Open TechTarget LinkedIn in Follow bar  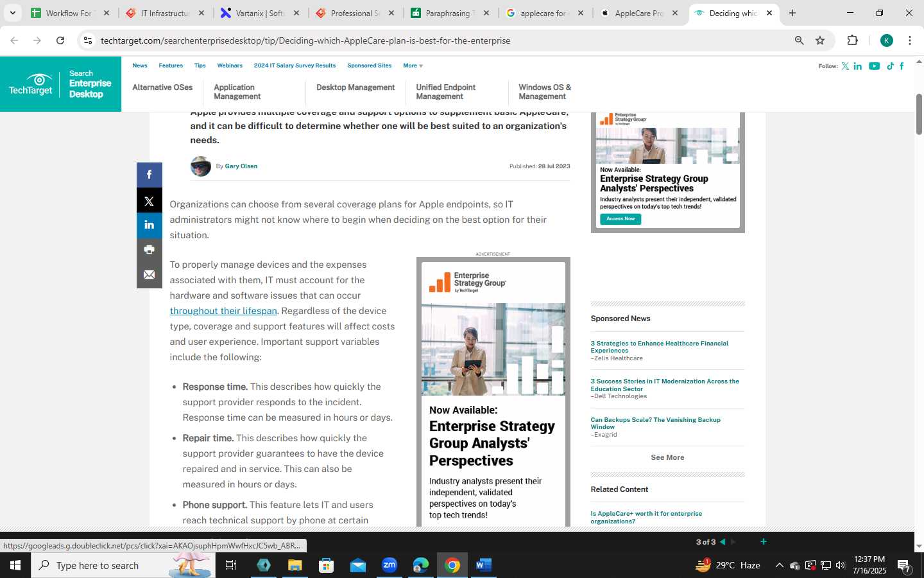pos(858,66)
